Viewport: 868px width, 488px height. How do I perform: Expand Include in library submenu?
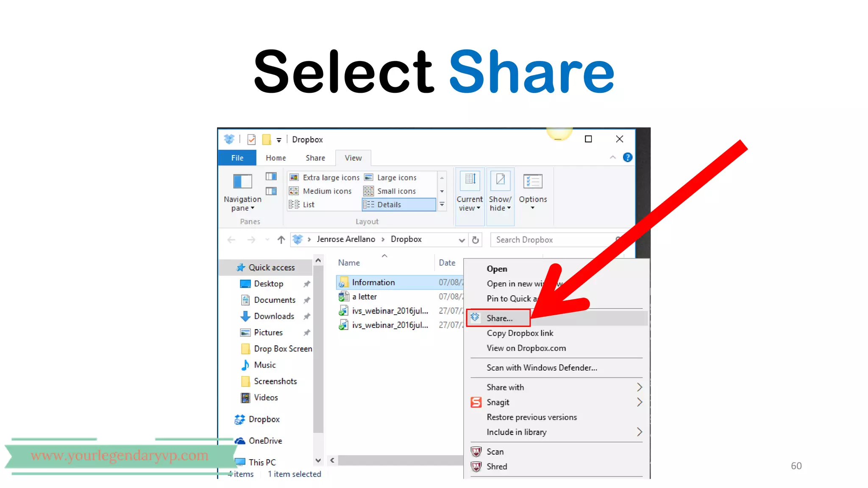(x=557, y=432)
